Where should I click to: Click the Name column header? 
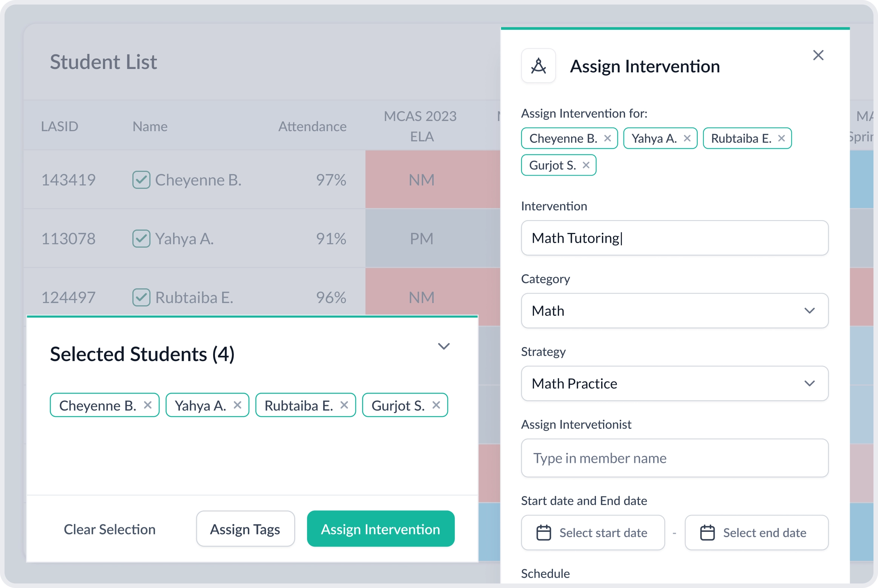pyautogui.click(x=150, y=126)
